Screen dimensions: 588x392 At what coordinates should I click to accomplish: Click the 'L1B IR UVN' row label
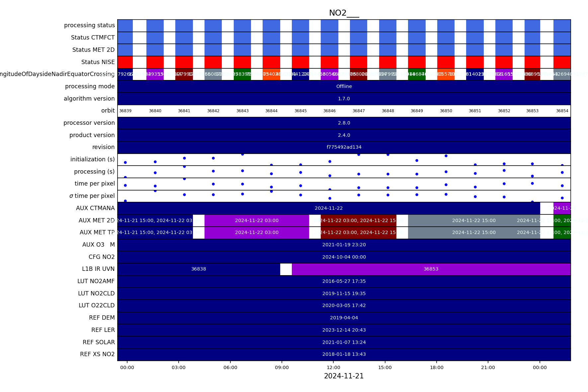98,269
